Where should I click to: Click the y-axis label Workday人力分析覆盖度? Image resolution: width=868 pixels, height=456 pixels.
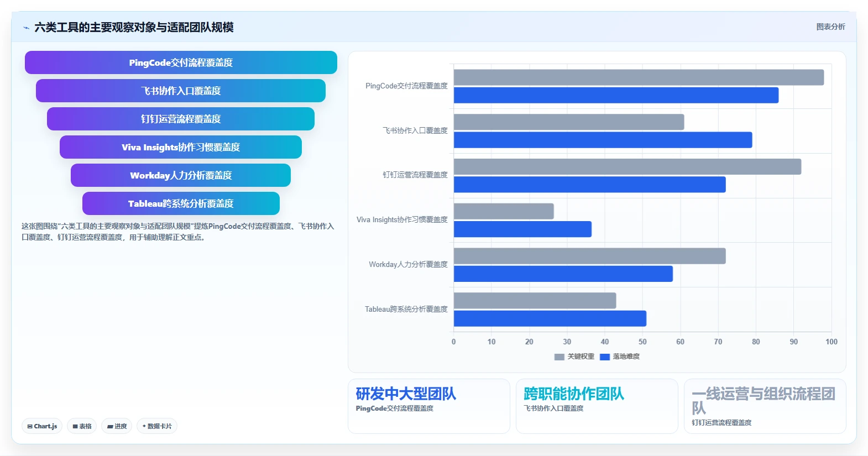click(x=408, y=264)
